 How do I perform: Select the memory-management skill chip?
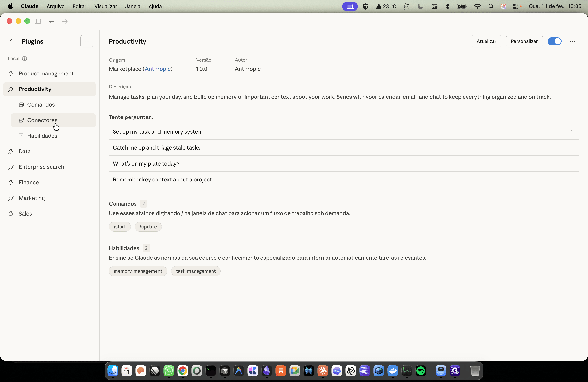point(138,271)
